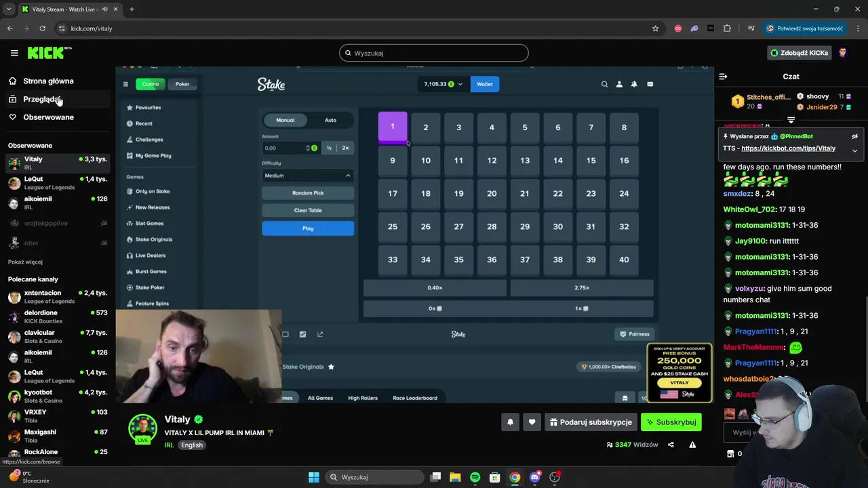
Task: Click the purple number 1 tile in stream
Action: 393,127
